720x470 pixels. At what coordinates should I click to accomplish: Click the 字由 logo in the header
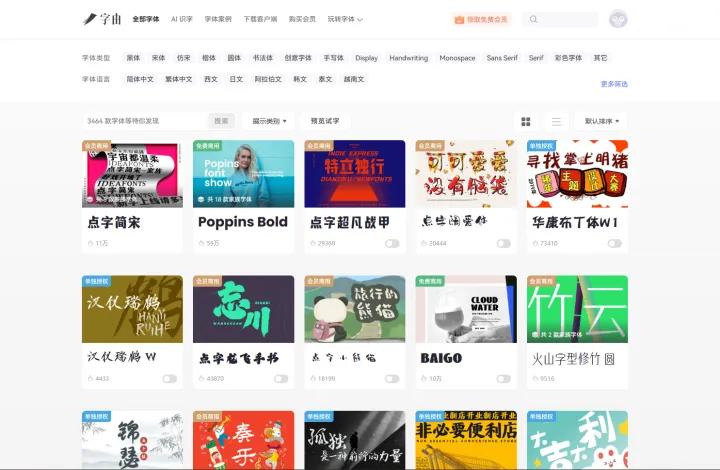102,19
